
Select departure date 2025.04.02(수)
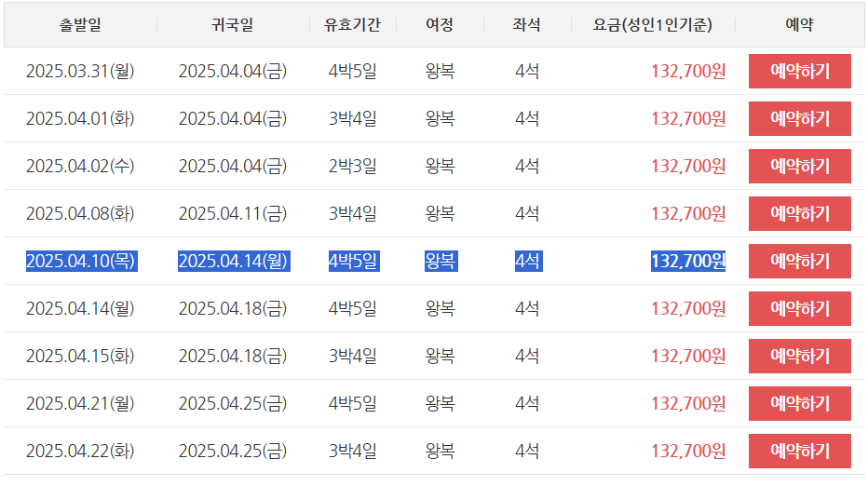pyautogui.click(x=80, y=166)
